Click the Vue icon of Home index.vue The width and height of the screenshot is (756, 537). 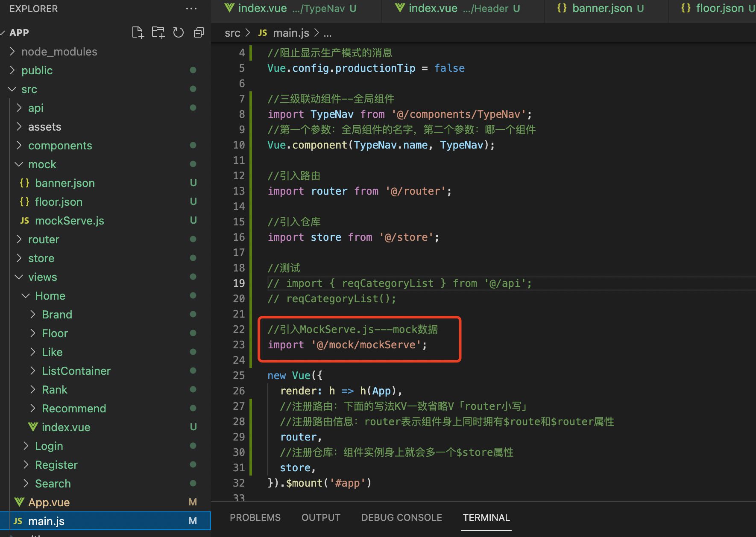tap(33, 427)
